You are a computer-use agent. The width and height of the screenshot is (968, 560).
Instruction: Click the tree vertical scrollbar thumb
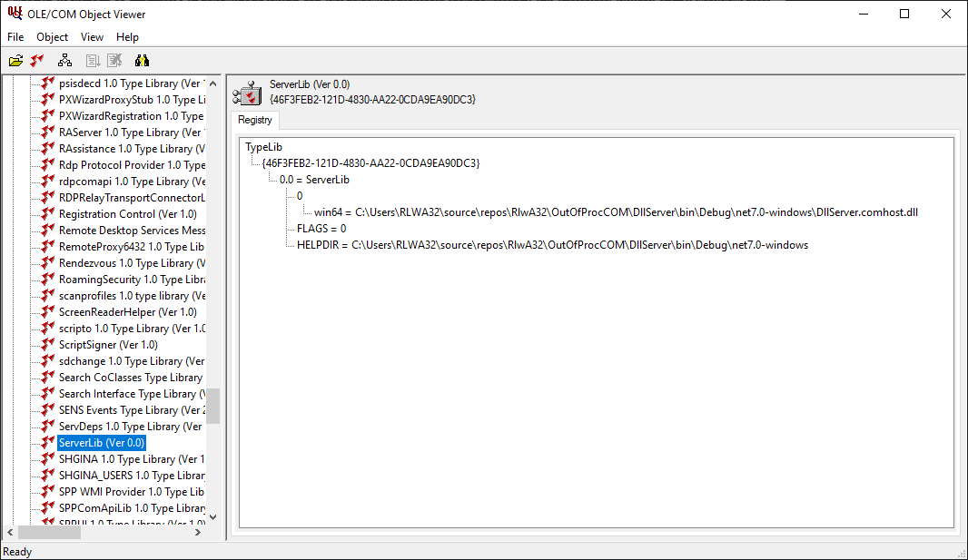click(x=213, y=406)
